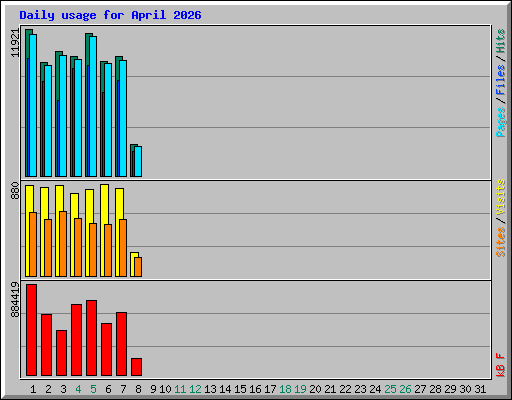512x400 pixels.
Task: Click green day 18 on the x-axis
Action: click(285, 389)
